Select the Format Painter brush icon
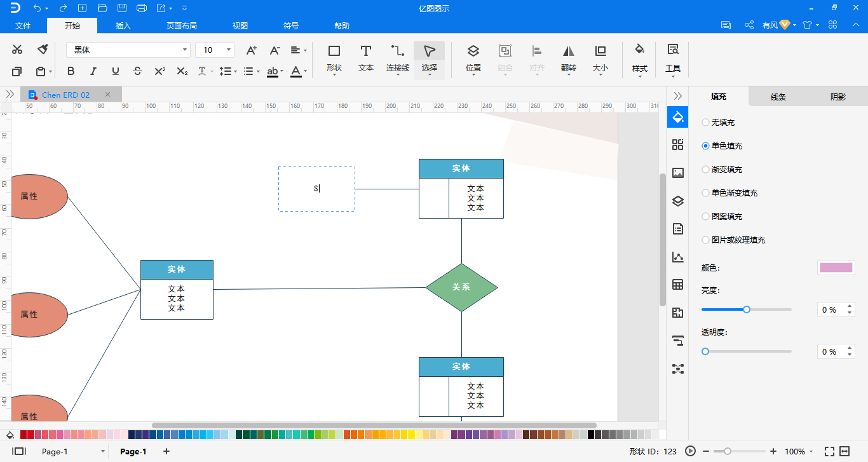868x462 pixels. (x=43, y=50)
